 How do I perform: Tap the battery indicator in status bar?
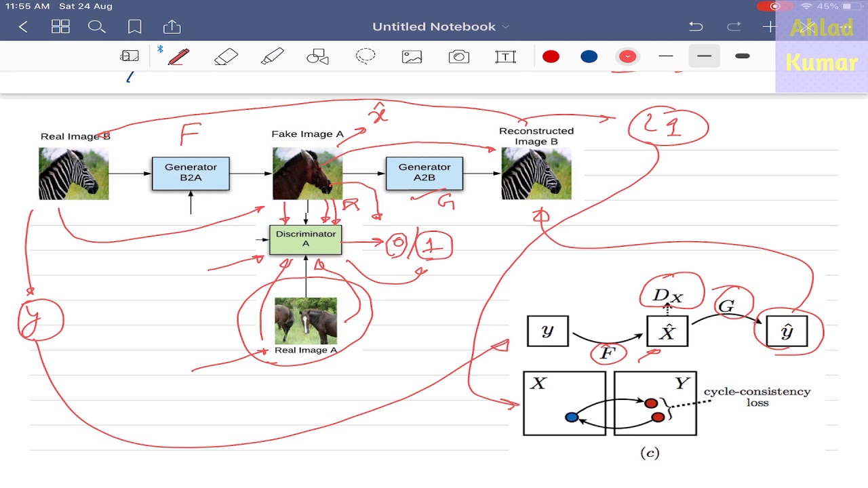[852, 7]
